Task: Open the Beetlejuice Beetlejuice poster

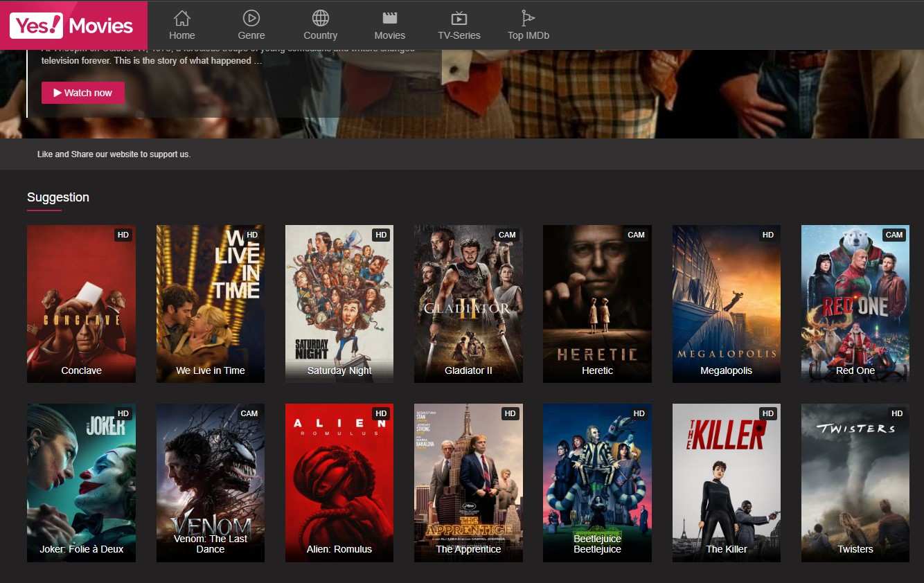Action: [x=597, y=482]
